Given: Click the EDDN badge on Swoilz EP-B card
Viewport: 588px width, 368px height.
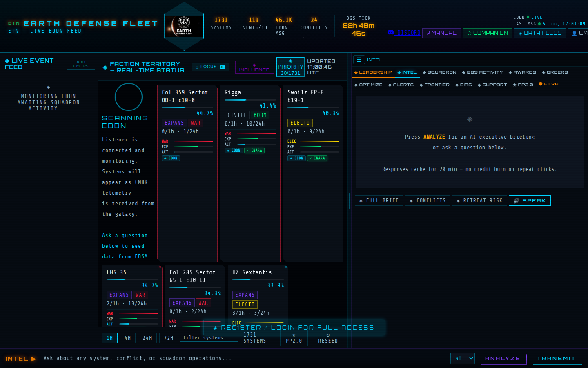Looking at the screenshot, I should (x=297, y=158).
